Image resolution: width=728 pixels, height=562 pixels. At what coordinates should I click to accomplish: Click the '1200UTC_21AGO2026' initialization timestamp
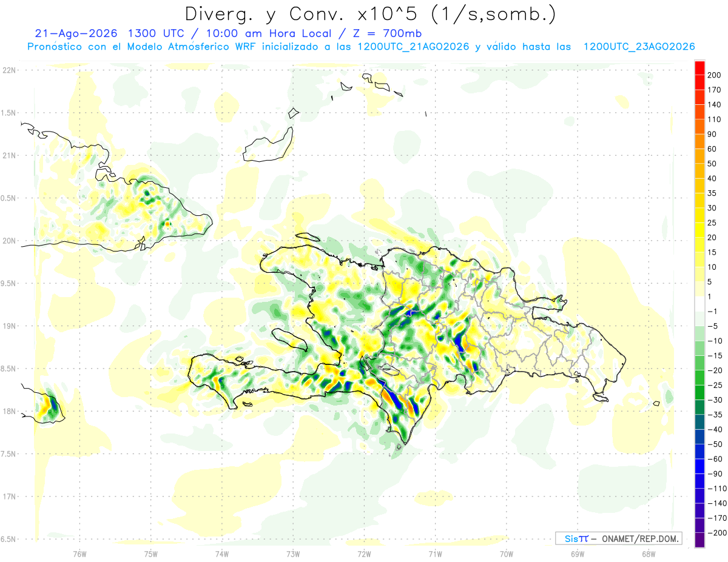point(414,47)
